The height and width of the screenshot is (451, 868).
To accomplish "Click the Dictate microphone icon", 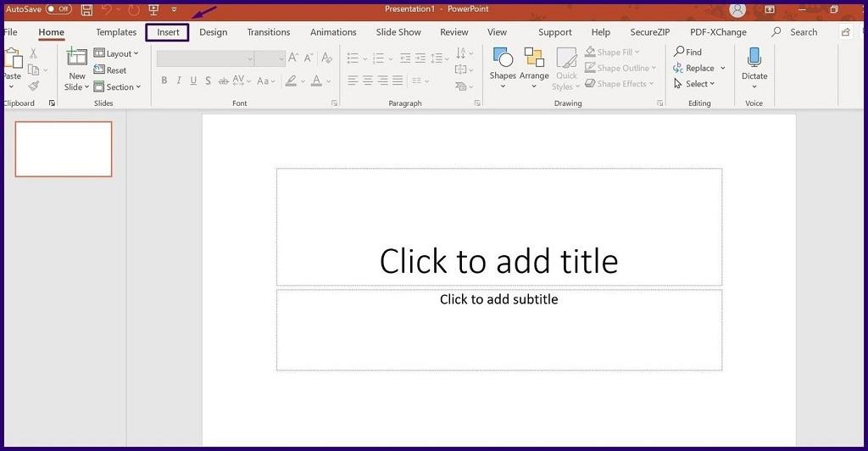I will (x=754, y=58).
